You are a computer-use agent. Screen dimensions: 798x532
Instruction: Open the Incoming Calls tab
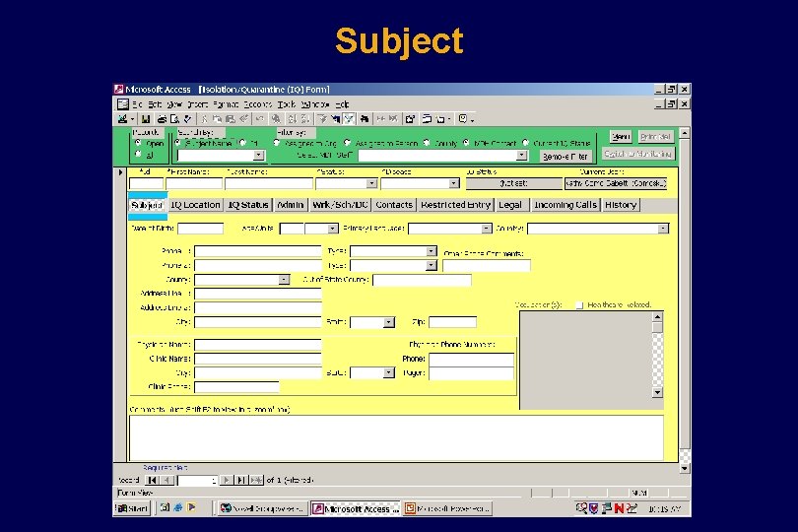(x=565, y=205)
